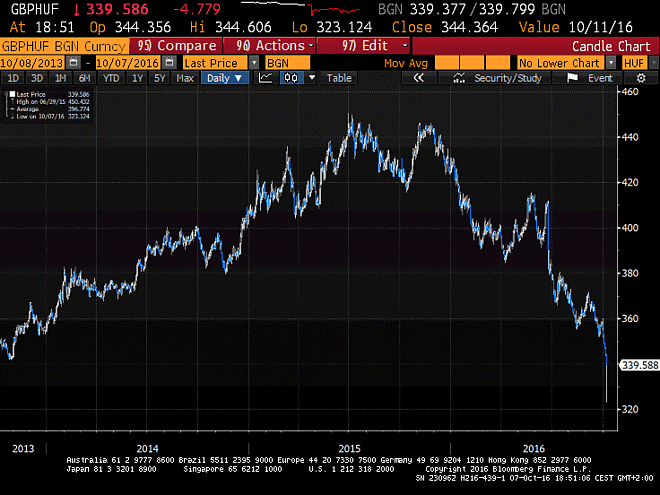Toggle Last Price legend square

tap(12, 94)
